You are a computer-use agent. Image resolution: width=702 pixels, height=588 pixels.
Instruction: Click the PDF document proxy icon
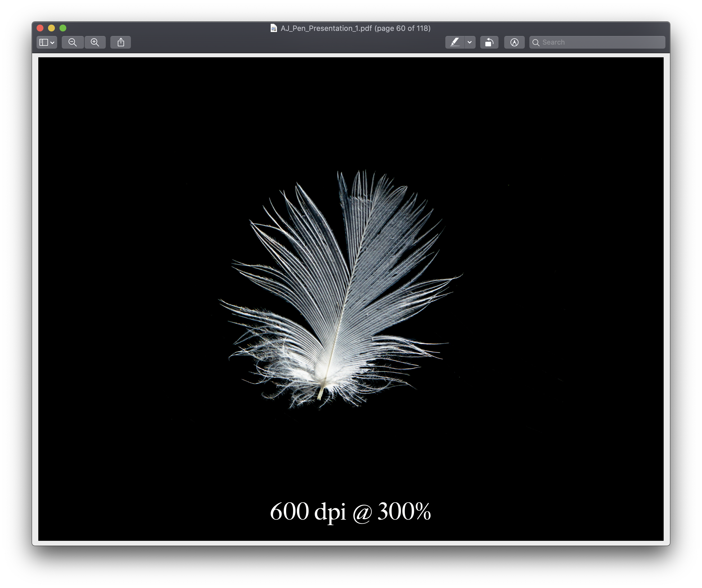[x=274, y=28]
